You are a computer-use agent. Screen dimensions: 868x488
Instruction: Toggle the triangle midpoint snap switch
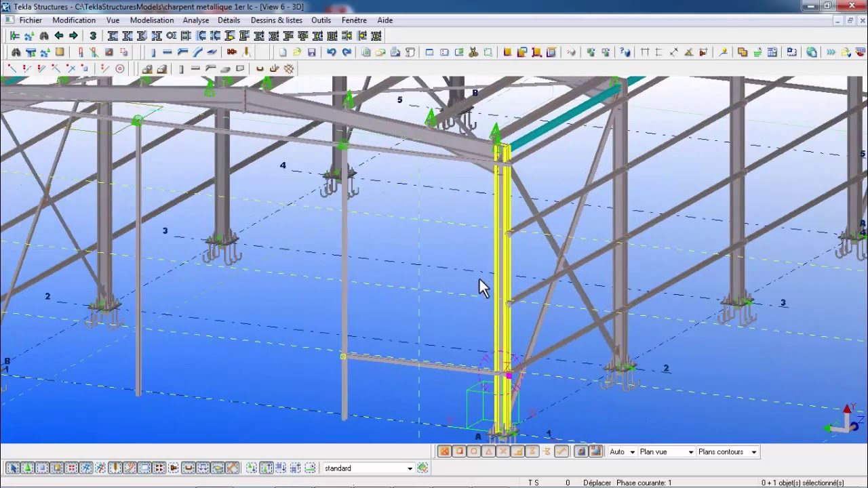[488, 451]
